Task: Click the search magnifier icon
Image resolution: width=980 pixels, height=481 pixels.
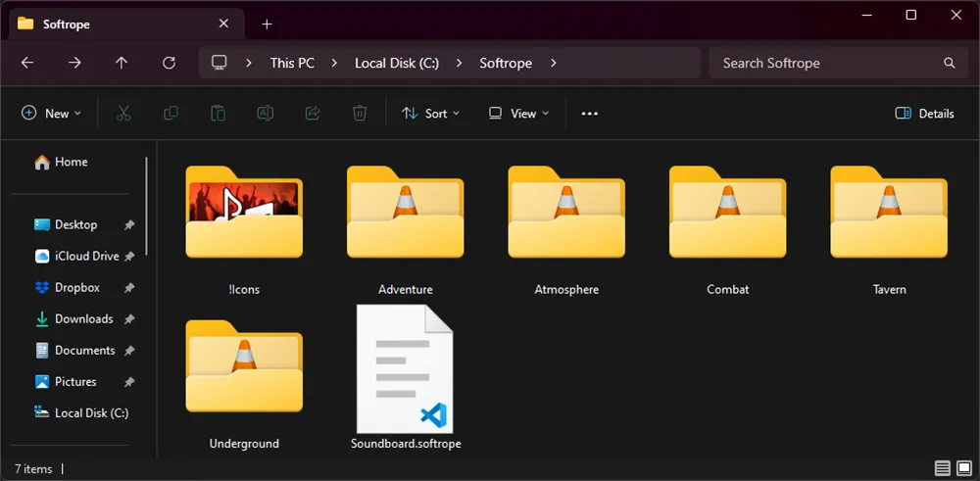Action: coord(950,63)
